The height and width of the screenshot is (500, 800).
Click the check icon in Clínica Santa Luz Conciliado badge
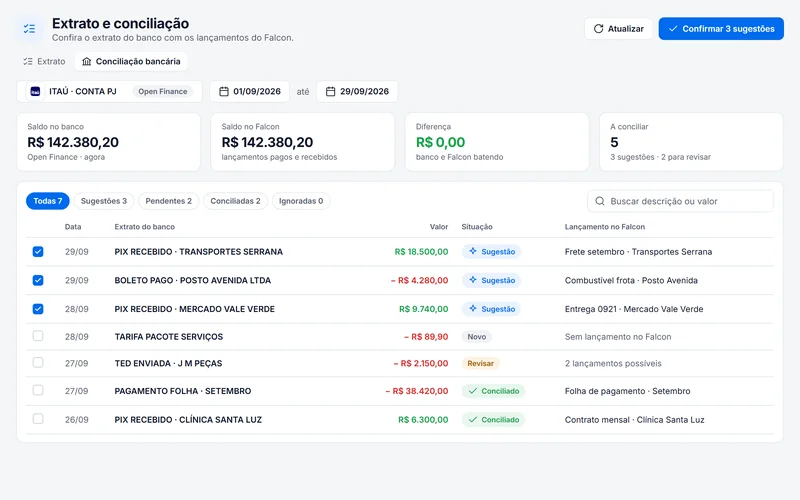(x=473, y=419)
